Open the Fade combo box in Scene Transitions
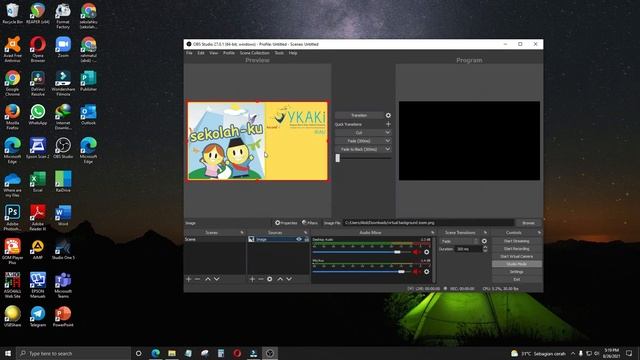Screen dimensions: 640x360 (459, 241)
